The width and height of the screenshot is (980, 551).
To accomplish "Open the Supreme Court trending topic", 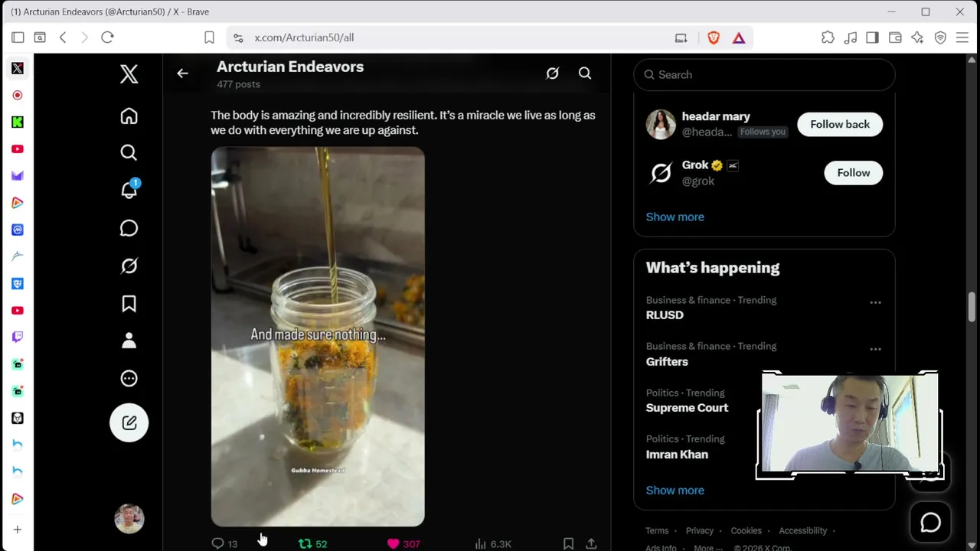I will 687,408.
